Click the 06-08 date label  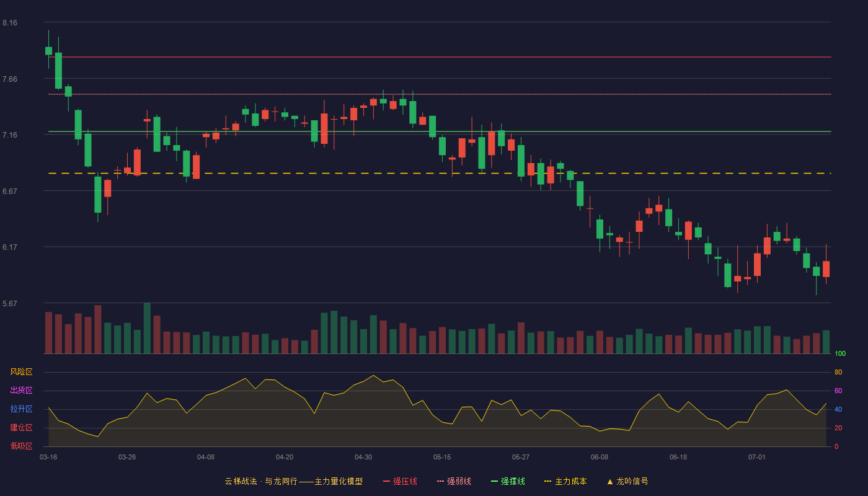coord(600,457)
